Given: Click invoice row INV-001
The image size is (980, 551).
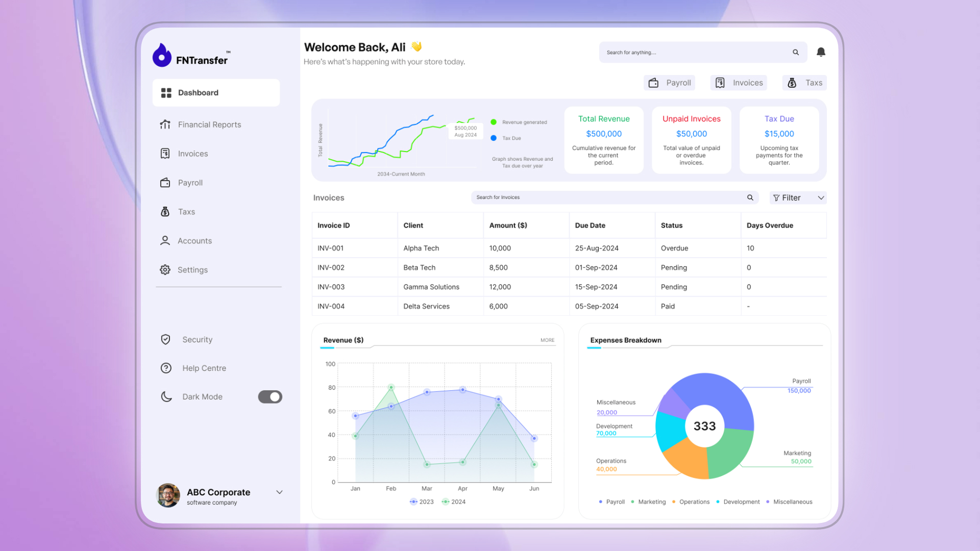Looking at the screenshot, I should [569, 248].
